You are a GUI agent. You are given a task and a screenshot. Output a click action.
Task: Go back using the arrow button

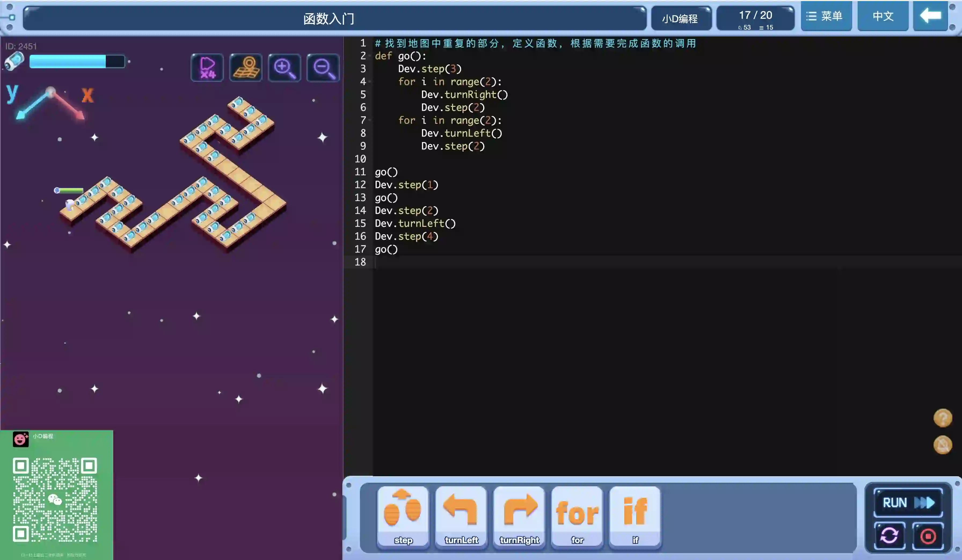click(930, 16)
